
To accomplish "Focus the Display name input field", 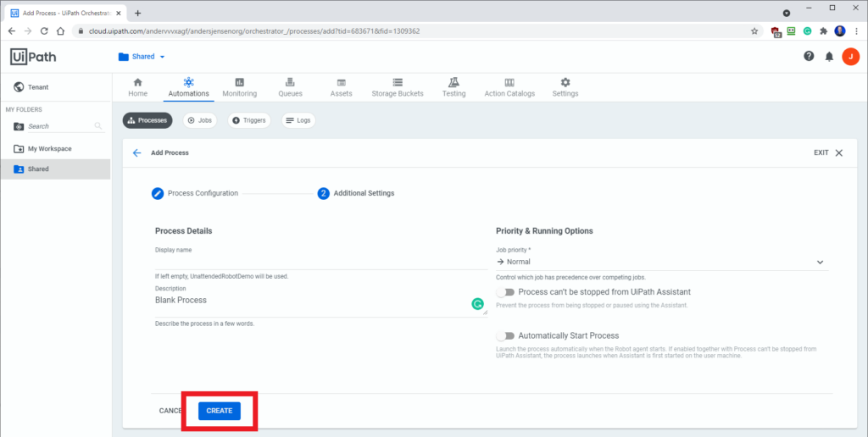I will click(x=321, y=262).
